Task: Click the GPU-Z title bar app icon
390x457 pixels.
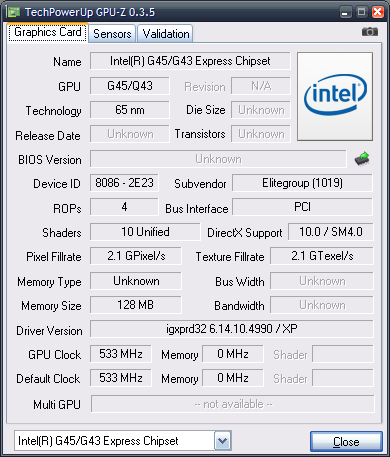Action: [x=14, y=12]
